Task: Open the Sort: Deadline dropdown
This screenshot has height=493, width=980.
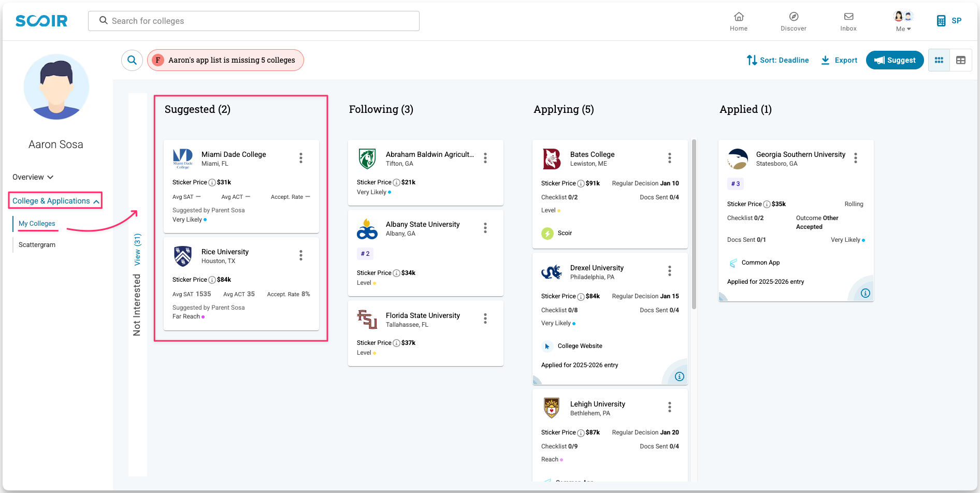Action: [778, 60]
